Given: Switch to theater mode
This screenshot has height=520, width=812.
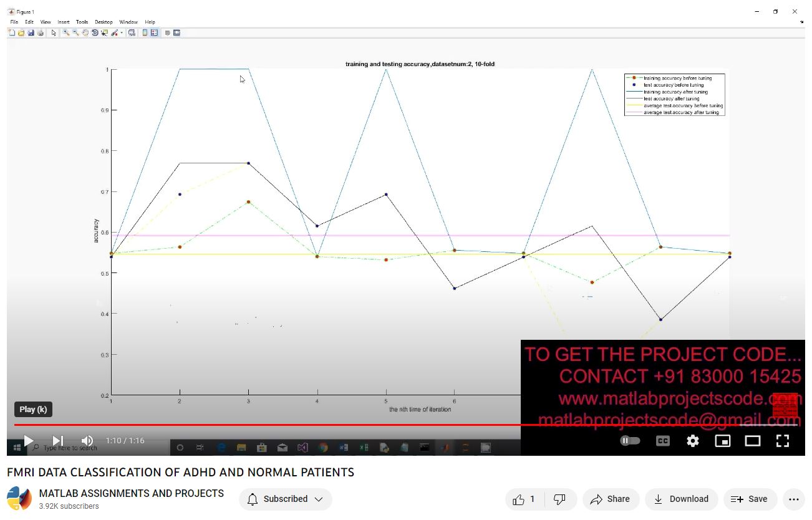Looking at the screenshot, I should coord(753,441).
